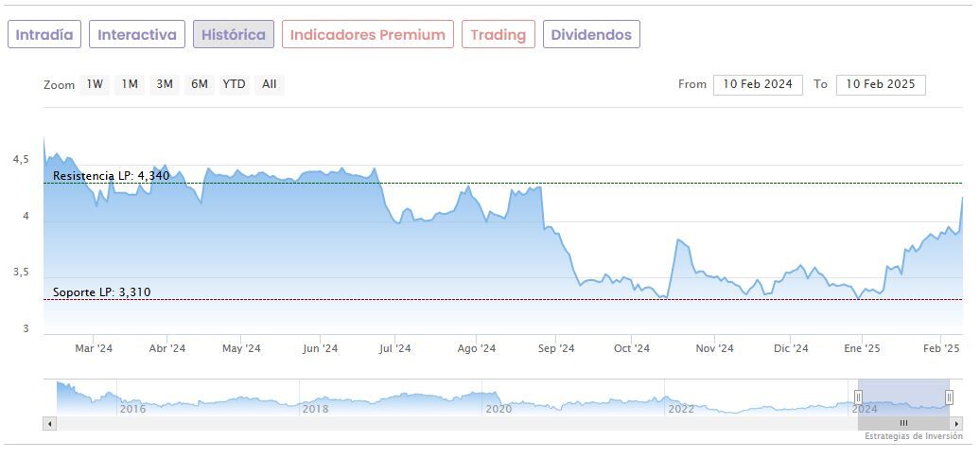Screen dimensions: 980x459
Task: Go to the Trading tab
Action: (498, 35)
